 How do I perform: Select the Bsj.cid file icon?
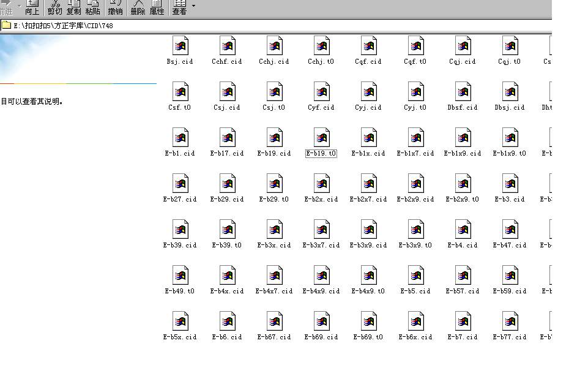[180, 45]
